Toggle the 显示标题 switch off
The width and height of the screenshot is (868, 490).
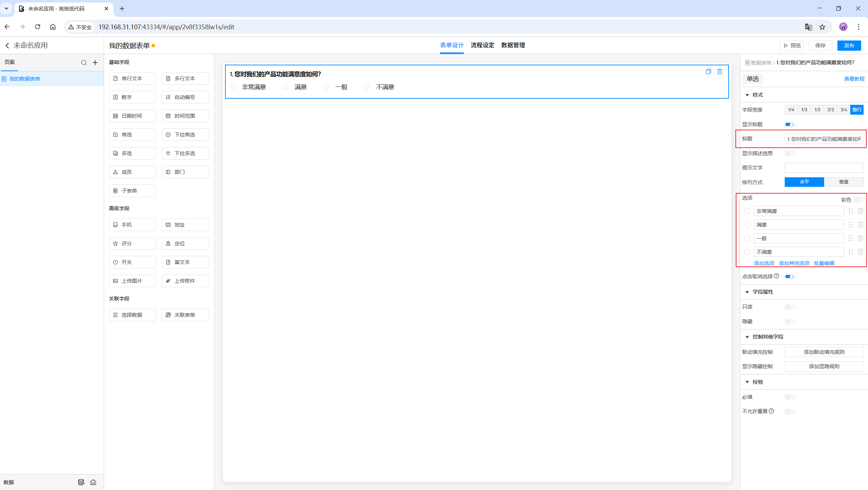click(x=790, y=125)
